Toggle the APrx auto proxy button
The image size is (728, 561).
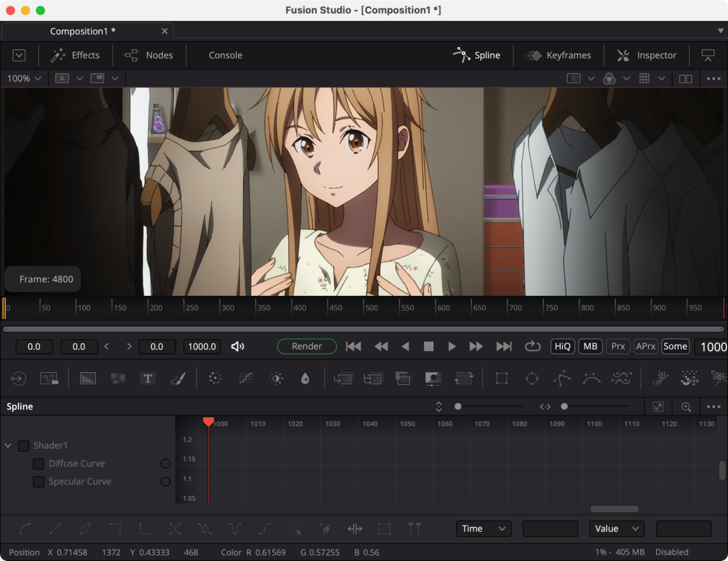coord(645,346)
